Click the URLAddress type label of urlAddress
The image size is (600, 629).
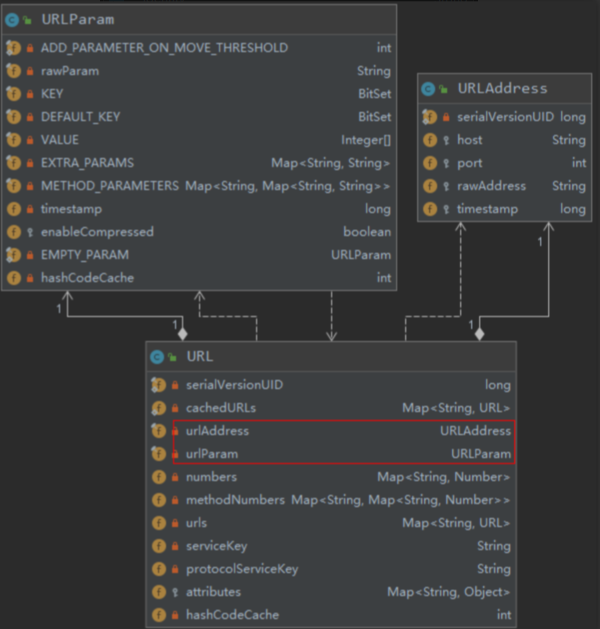click(x=475, y=431)
